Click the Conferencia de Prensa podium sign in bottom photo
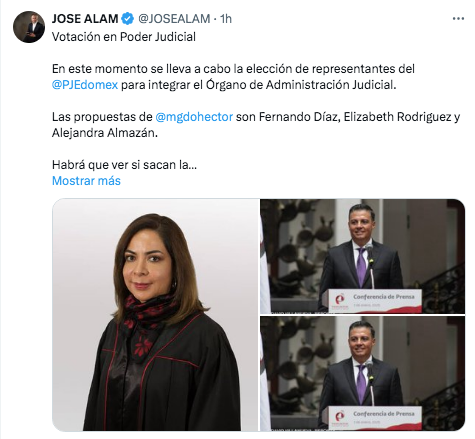The image size is (475, 439). [x=375, y=417]
